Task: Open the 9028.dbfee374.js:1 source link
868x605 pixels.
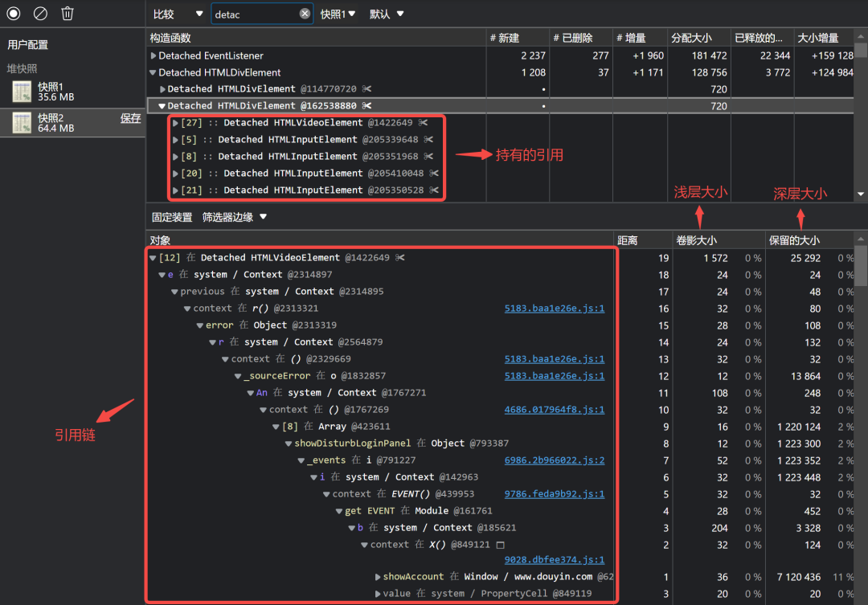Action: click(x=554, y=560)
